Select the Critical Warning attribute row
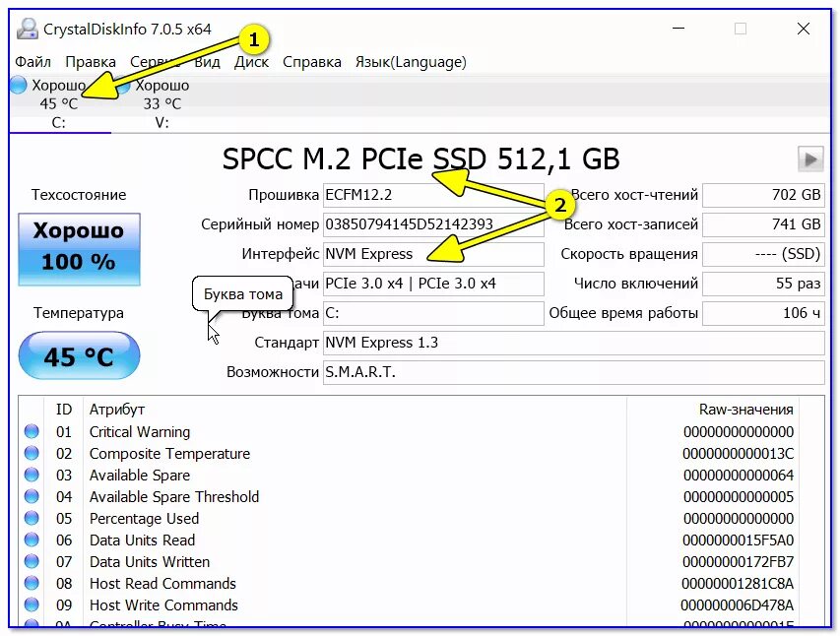Image resolution: width=840 pixels, height=636 pixels. pos(409,431)
